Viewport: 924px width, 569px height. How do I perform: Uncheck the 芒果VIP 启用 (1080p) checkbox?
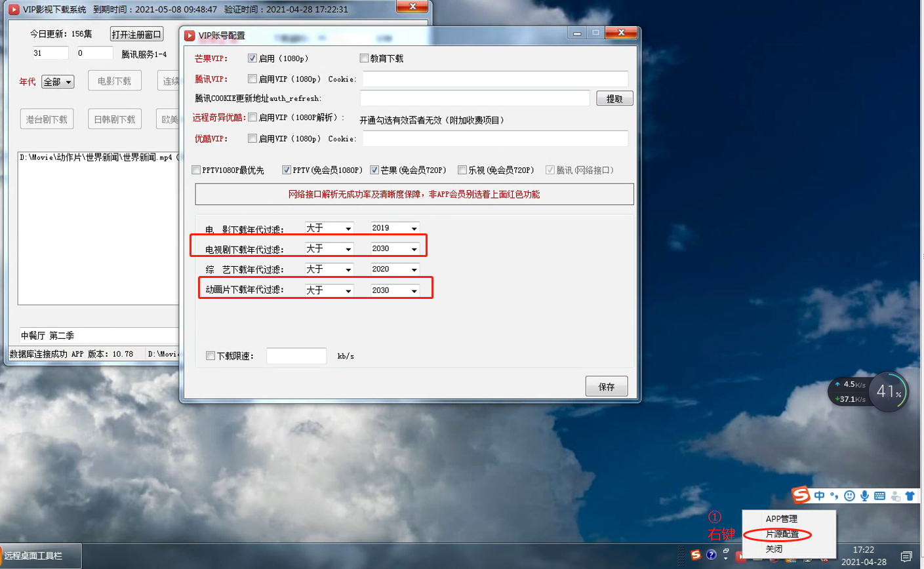click(x=252, y=58)
